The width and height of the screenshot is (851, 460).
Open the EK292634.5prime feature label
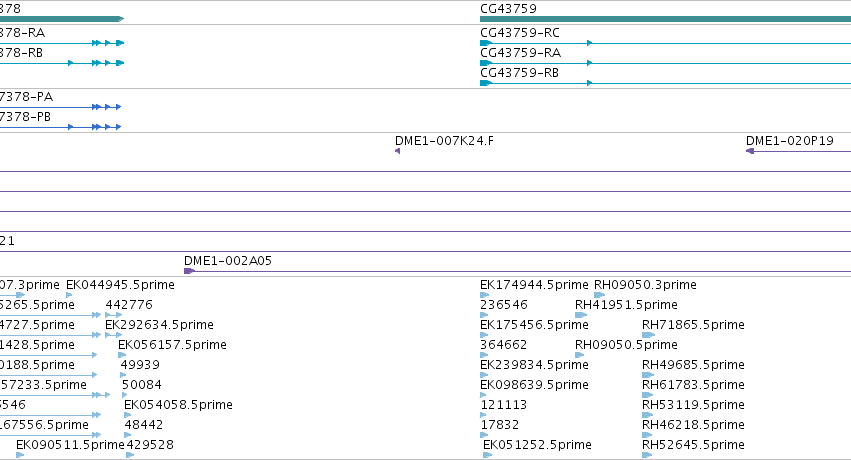(159, 325)
